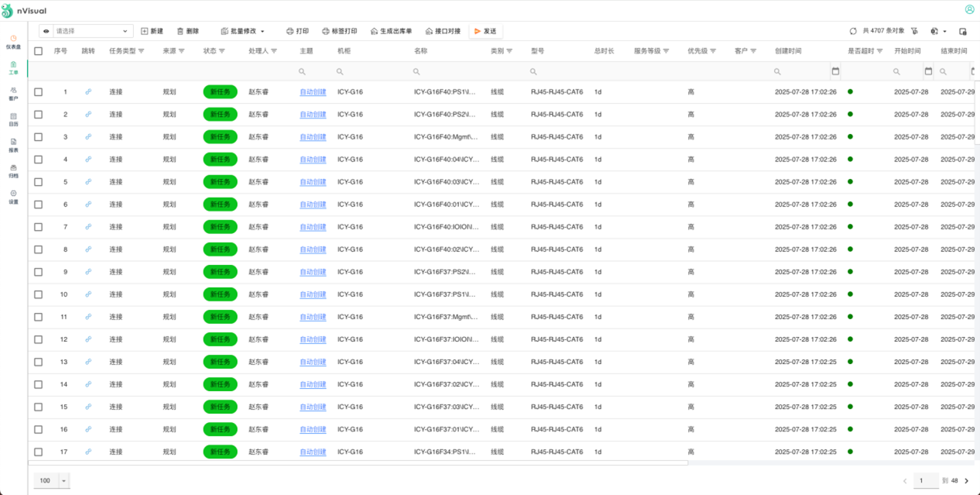The width and height of the screenshot is (980, 495).
Task: Click the 标签打印 toolbar button
Action: click(340, 31)
